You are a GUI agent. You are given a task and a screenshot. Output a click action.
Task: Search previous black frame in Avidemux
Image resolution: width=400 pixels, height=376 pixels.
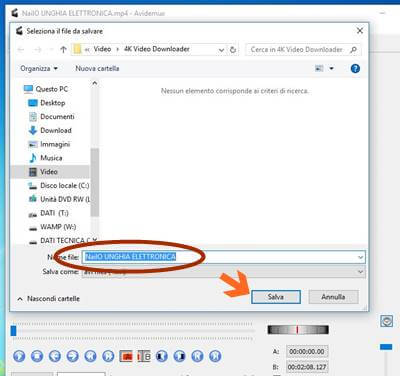162,356
